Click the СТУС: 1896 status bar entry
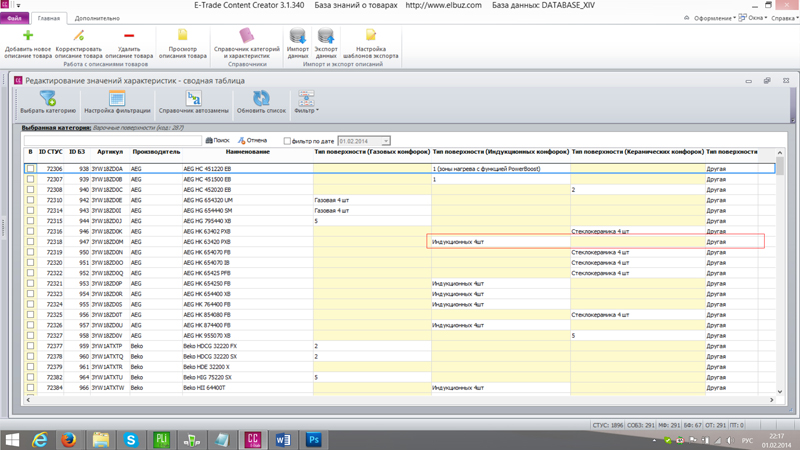This screenshot has width=800, height=450. click(608, 425)
